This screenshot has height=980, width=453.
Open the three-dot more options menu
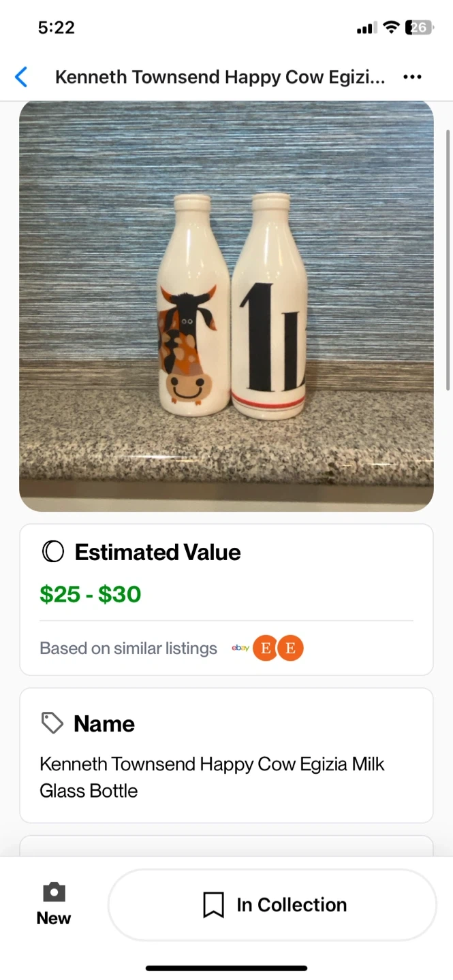click(x=412, y=77)
